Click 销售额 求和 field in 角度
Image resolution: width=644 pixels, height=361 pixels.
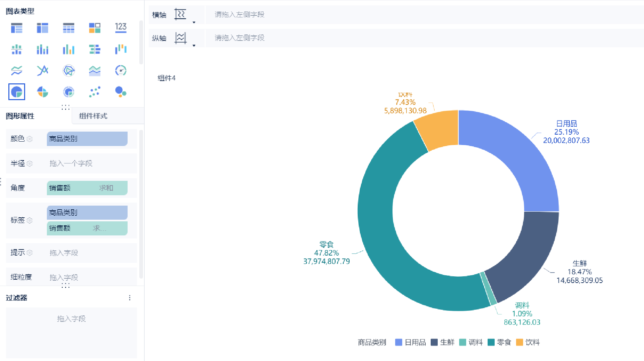87,188
